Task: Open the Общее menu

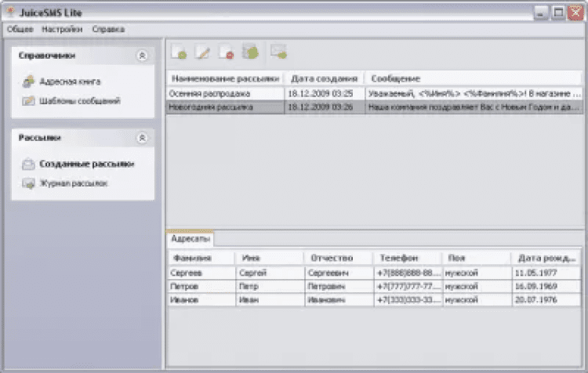Action: [x=20, y=29]
